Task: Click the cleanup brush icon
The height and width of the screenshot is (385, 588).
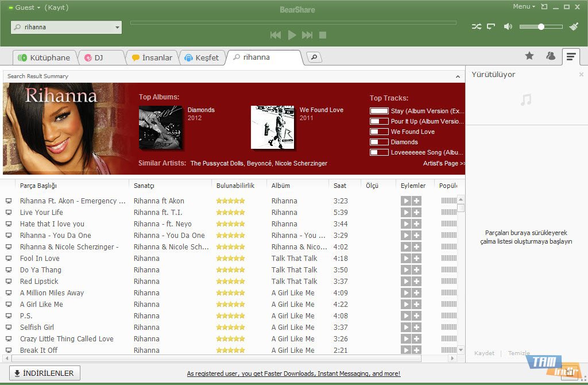Action: (574, 26)
